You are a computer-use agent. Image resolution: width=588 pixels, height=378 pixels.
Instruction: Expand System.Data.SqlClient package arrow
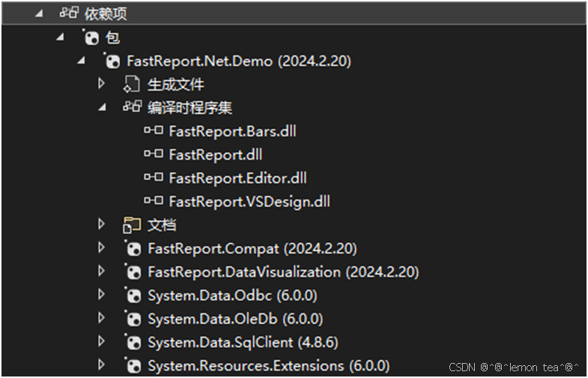pyautogui.click(x=101, y=341)
